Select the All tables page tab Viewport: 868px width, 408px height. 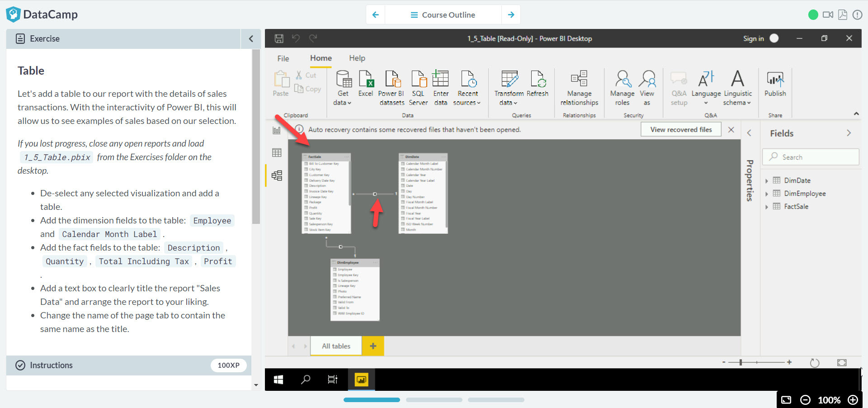(336, 346)
